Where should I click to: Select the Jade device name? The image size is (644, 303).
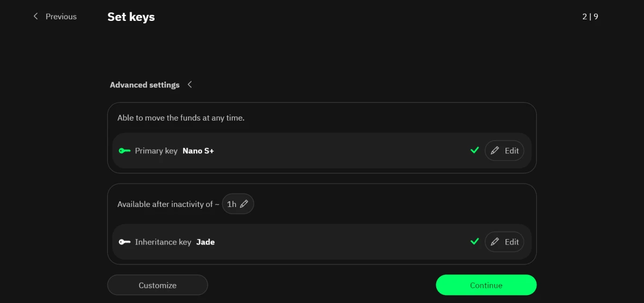pyautogui.click(x=206, y=242)
